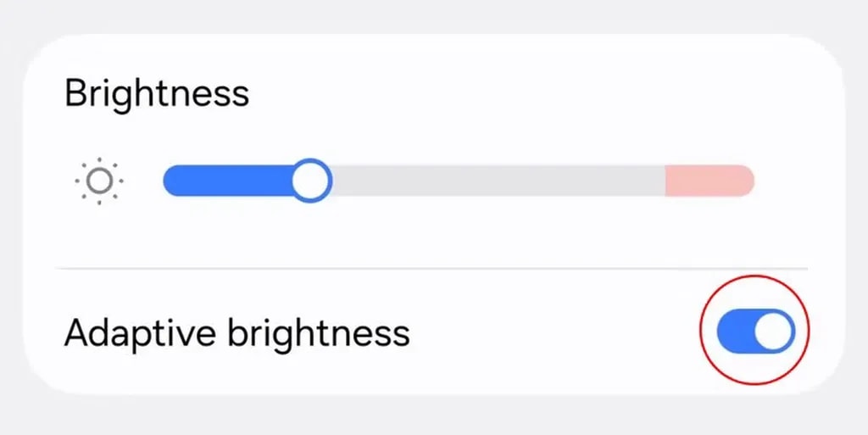
Task: Click the word "brightness" in the Adaptive brightness label
Action: 318,333
